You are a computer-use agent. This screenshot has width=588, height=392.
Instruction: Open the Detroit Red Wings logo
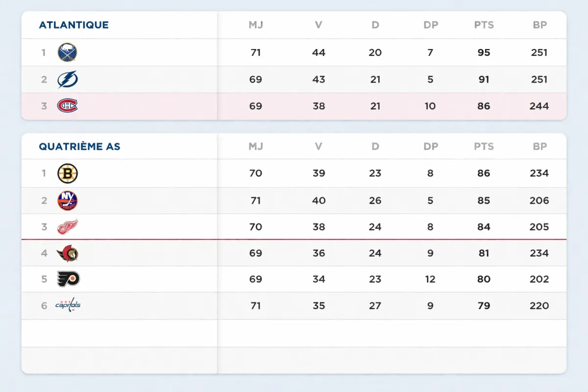click(x=68, y=227)
